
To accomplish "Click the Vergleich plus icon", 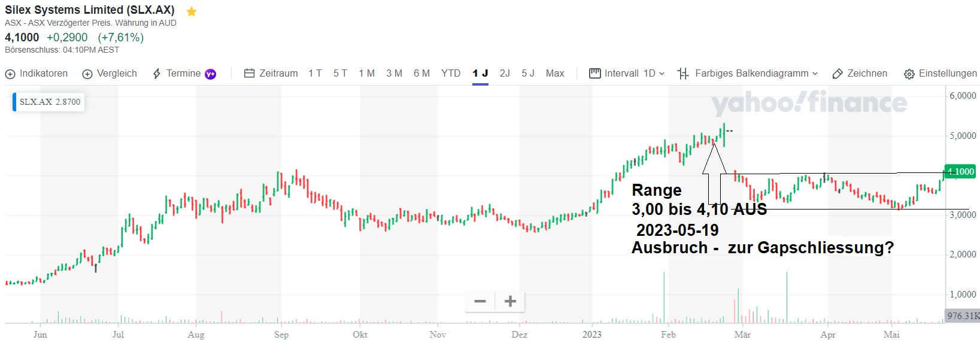I will 87,74.
